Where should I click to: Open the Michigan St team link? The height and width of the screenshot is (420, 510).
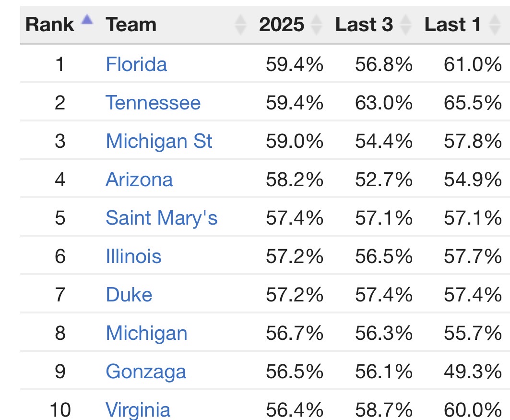[159, 141]
